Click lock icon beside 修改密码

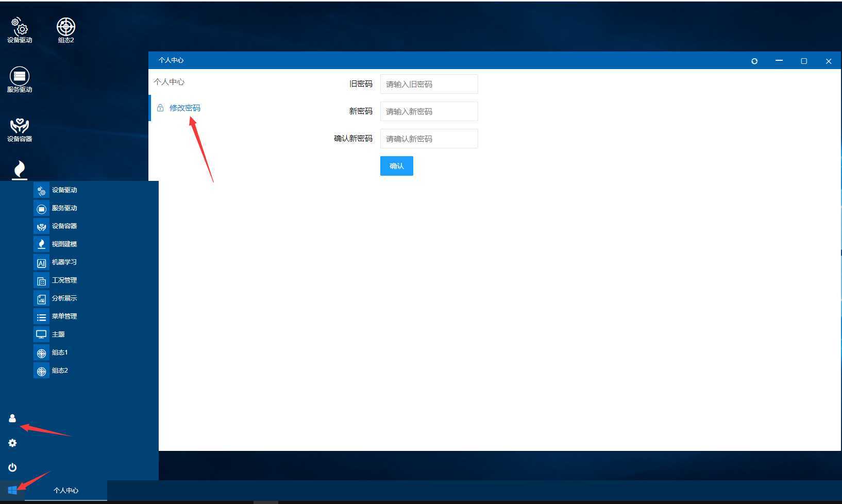pos(160,108)
